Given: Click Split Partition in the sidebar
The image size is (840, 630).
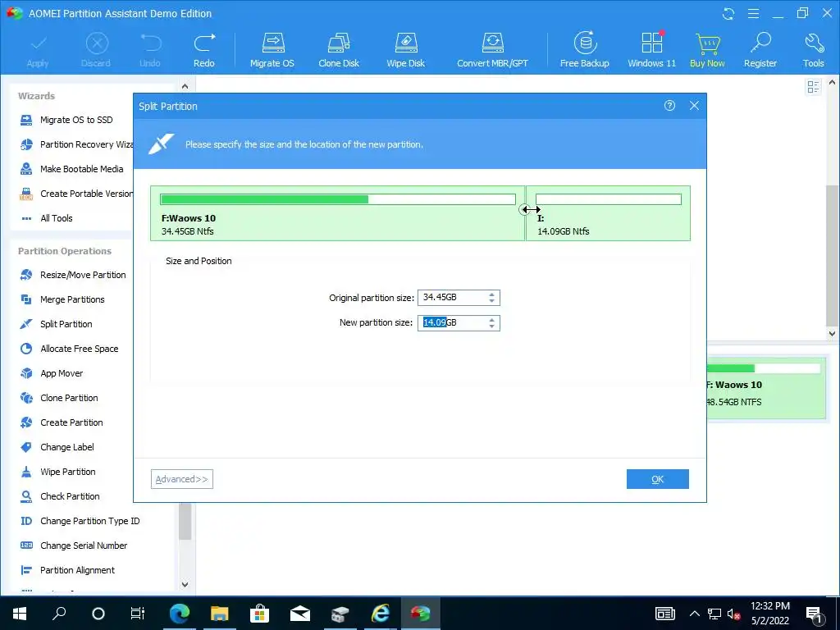Looking at the screenshot, I should pyautogui.click(x=56, y=324).
